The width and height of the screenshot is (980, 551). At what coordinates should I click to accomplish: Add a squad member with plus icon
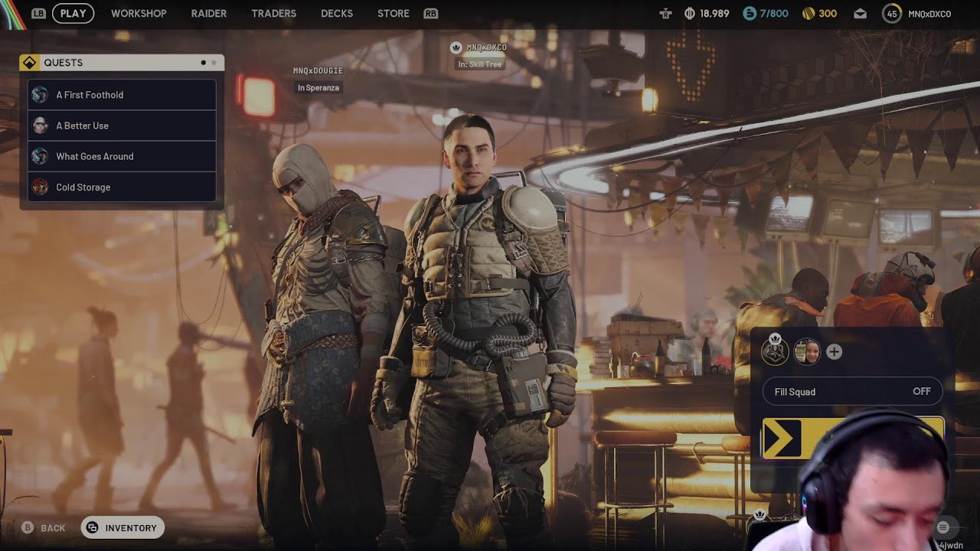point(834,352)
